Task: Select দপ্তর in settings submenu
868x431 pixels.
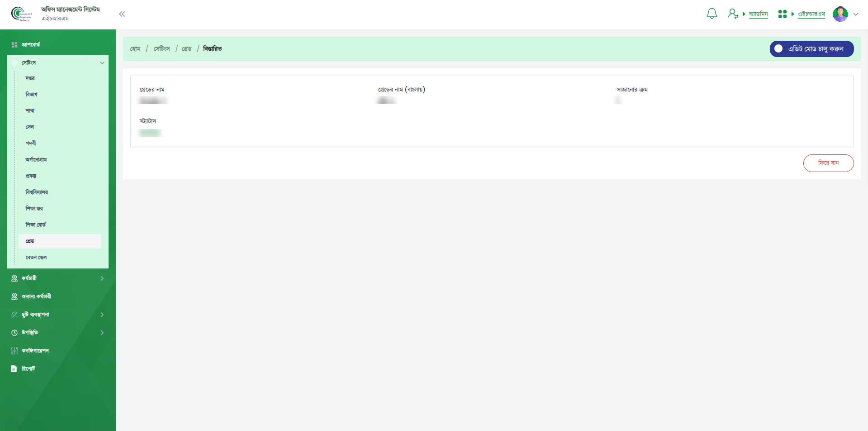Action: click(30, 78)
